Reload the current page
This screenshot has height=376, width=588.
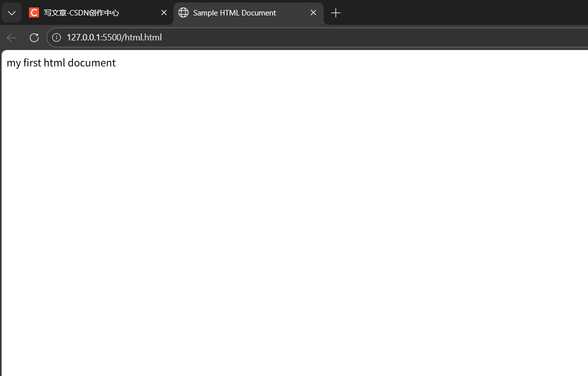point(34,37)
